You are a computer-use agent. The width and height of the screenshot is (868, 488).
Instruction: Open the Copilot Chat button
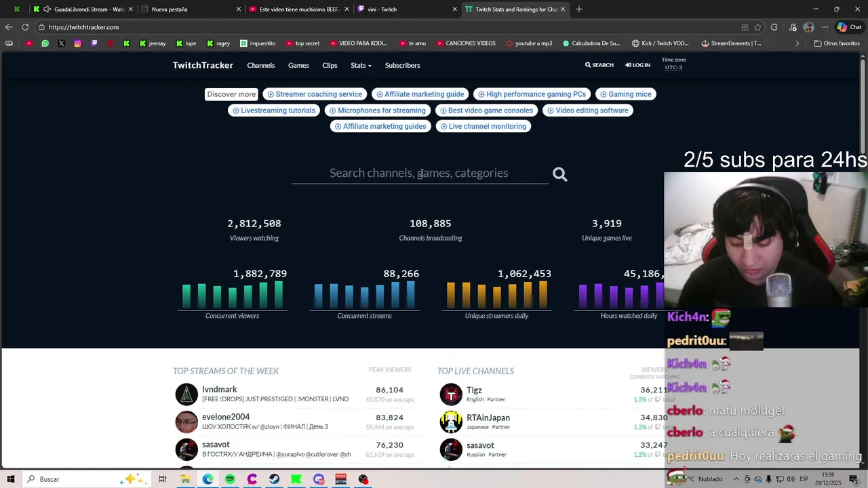(x=849, y=27)
